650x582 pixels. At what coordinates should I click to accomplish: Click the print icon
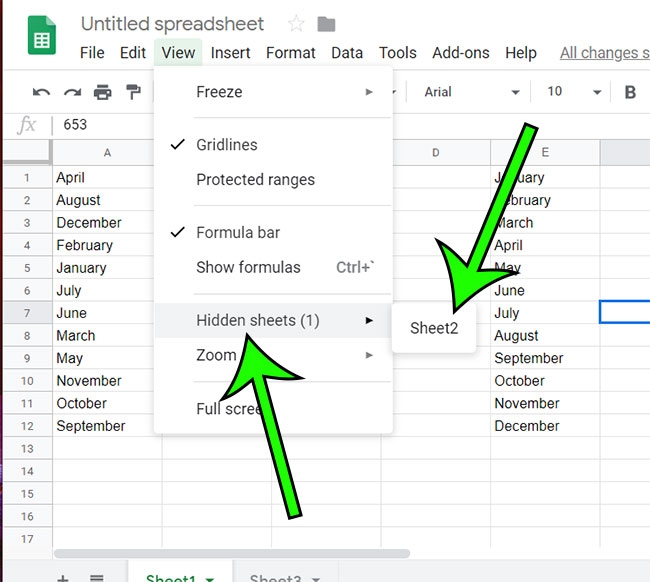click(102, 92)
